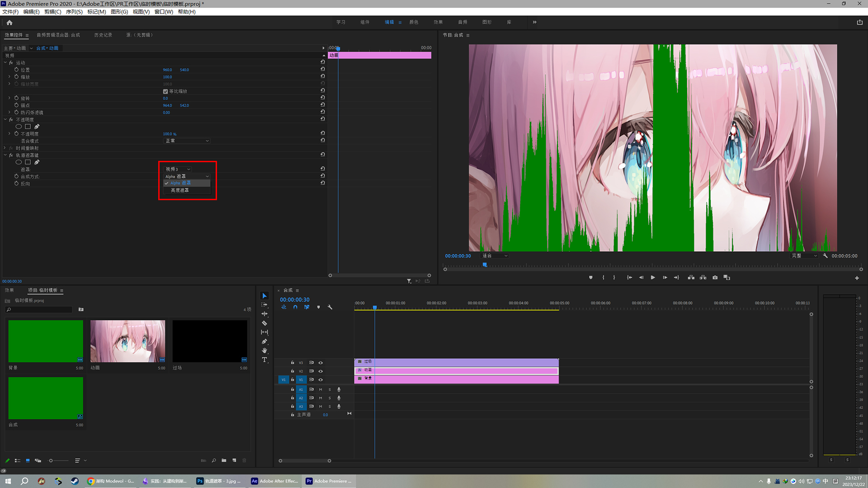868x488 pixels.
Task: Switch to Adobe After Effects in taskbar
Action: click(x=275, y=481)
